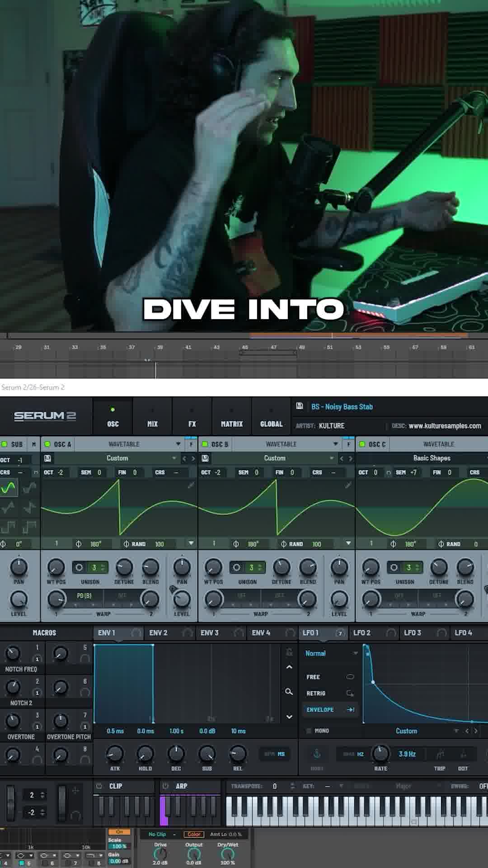Select ENVELOPE LFO trigger mode

(x=330, y=709)
